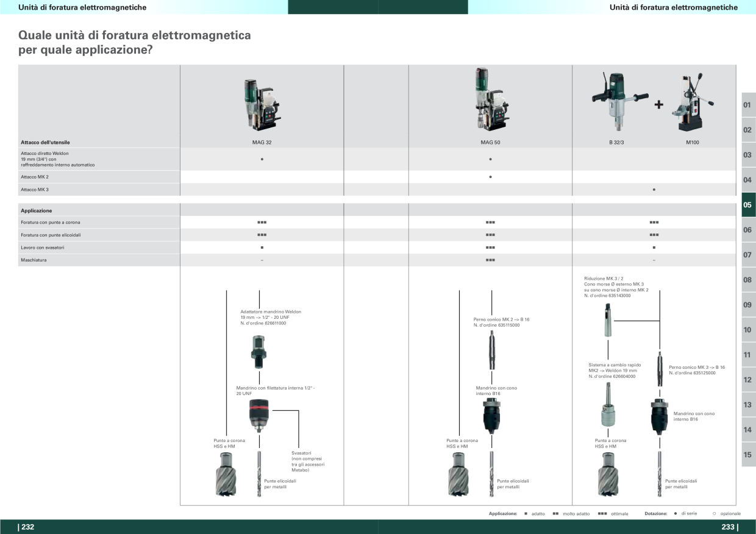Click 'Foratura con punte elicoidali' row label
Image resolution: width=756 pixels, height=534 pixels.
[51, 235]
